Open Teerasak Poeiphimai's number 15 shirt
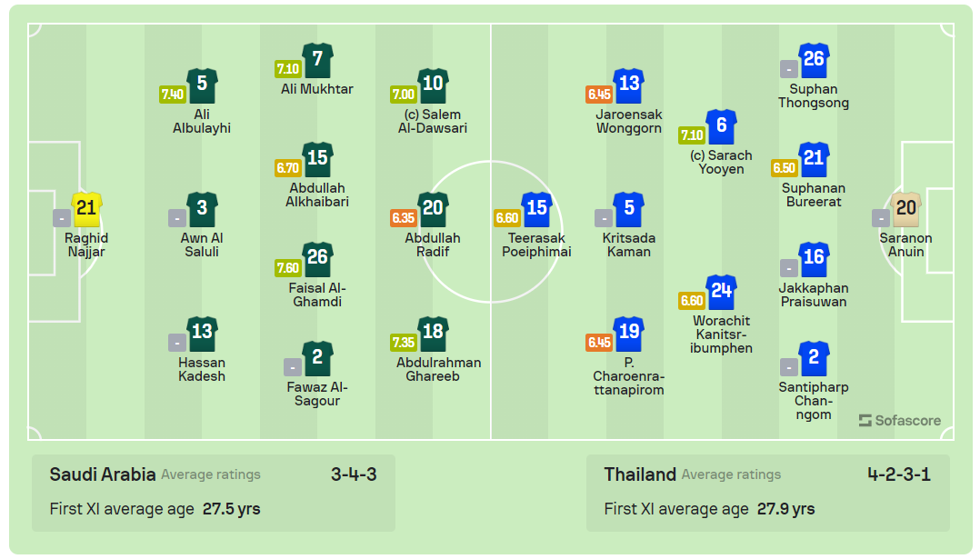Viewport: 980px width, 559px height. pos(537,209)
